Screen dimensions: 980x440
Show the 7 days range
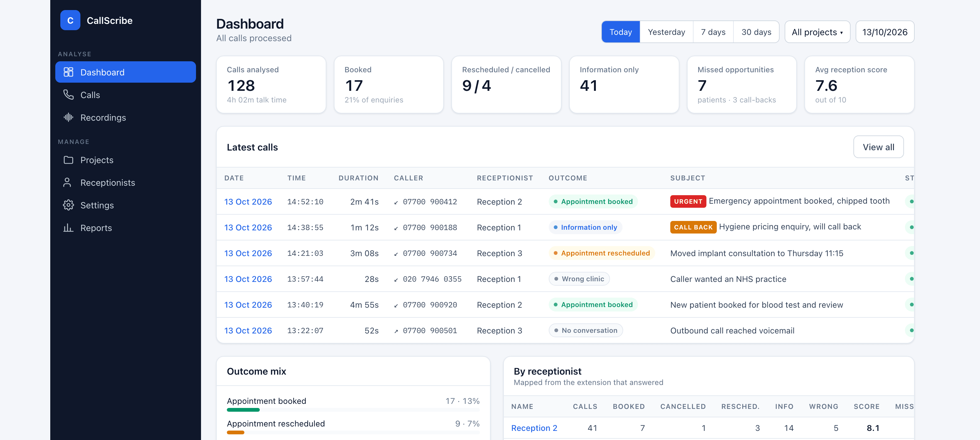713,32
